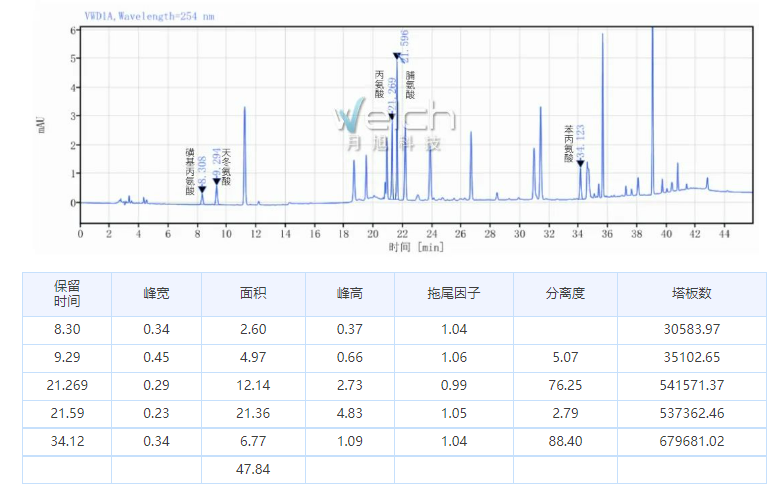Select the peak marker triangle at 21.269
This screenshot has width=781, height=492.
[x=391, y=117]
